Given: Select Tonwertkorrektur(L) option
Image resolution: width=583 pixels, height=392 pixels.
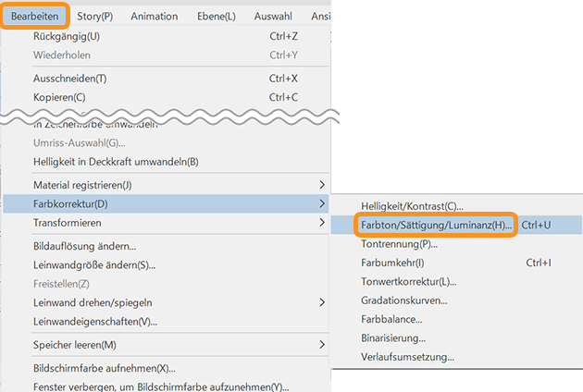Looking at the screenshot, I should (408, 281).
